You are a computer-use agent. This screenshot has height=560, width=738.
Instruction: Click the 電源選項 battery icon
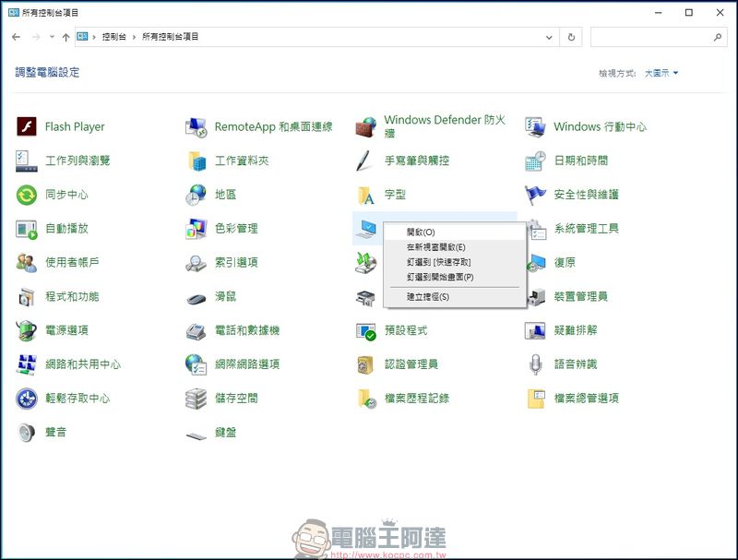tap(27, 330)
